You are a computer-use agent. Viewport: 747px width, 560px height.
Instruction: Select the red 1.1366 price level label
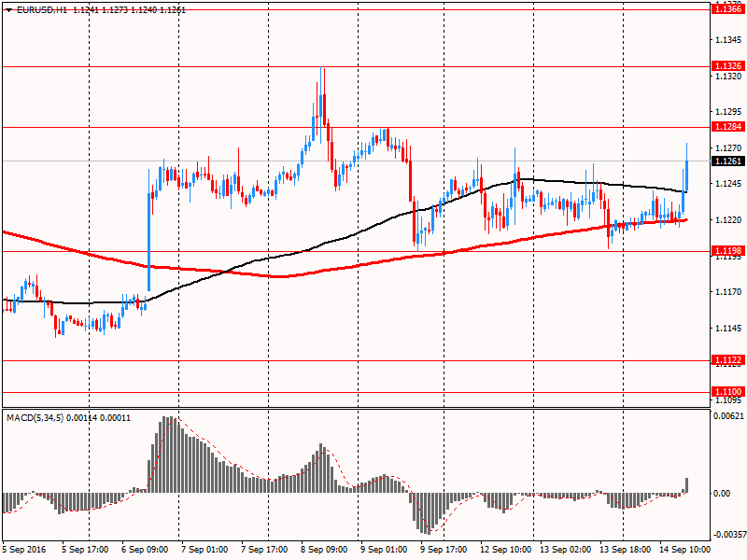[x=727, y=8]
